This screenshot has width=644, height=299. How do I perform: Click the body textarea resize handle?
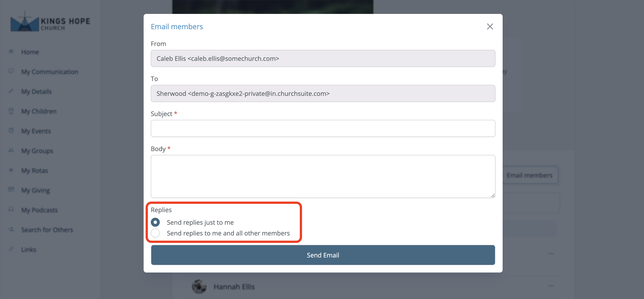tap(493, 196)
